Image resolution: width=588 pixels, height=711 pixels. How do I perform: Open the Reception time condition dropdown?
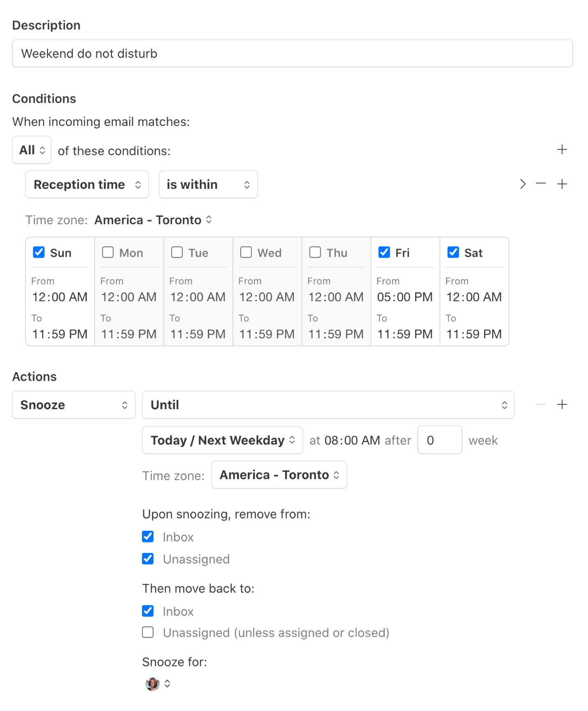click(87, 184)
